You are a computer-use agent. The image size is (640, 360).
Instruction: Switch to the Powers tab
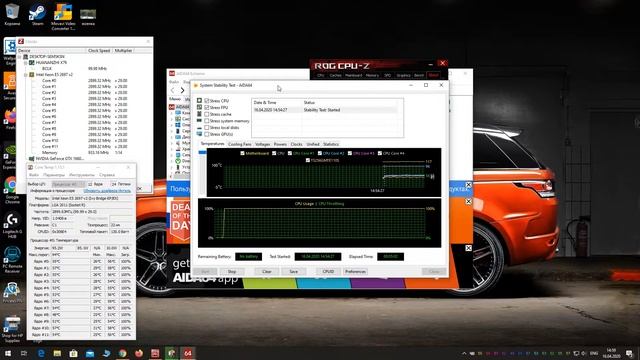point(280,144)
